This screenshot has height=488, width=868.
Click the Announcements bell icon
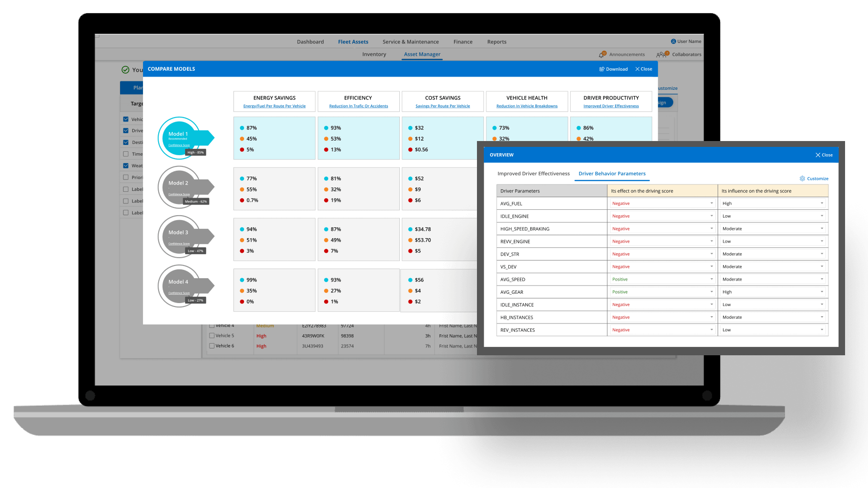click(602, 55)
